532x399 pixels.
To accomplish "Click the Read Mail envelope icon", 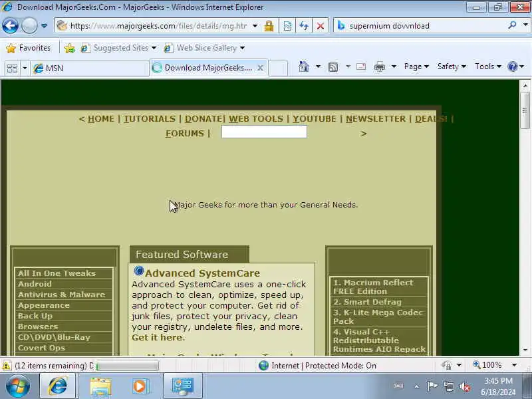I will [x=361, y=66].
